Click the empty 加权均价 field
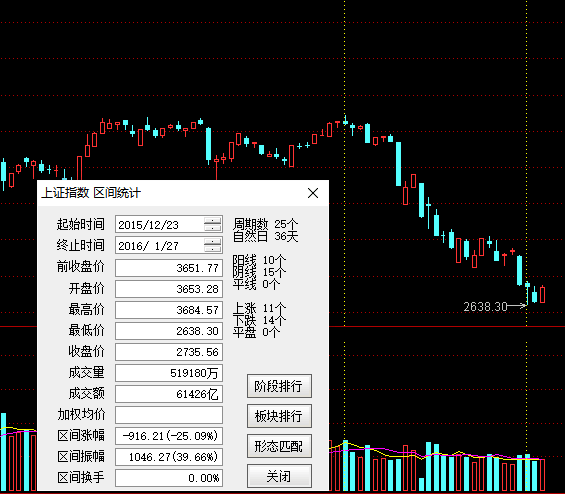565x494 pixels. (x=169, y=415)
